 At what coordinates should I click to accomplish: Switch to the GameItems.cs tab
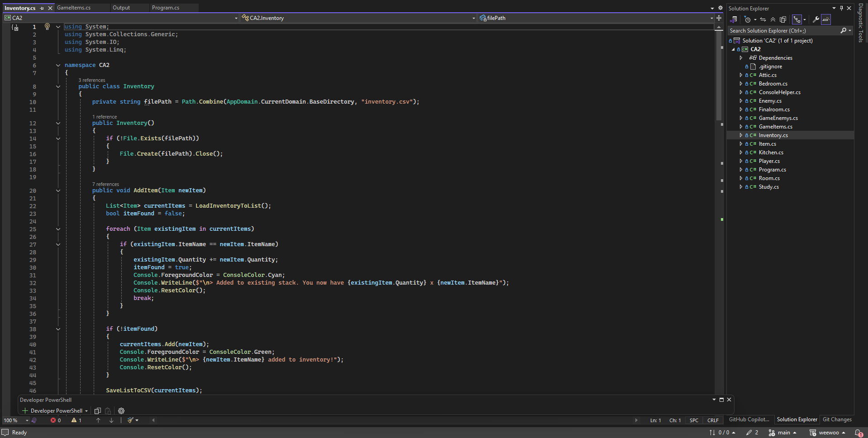point(74,8)
